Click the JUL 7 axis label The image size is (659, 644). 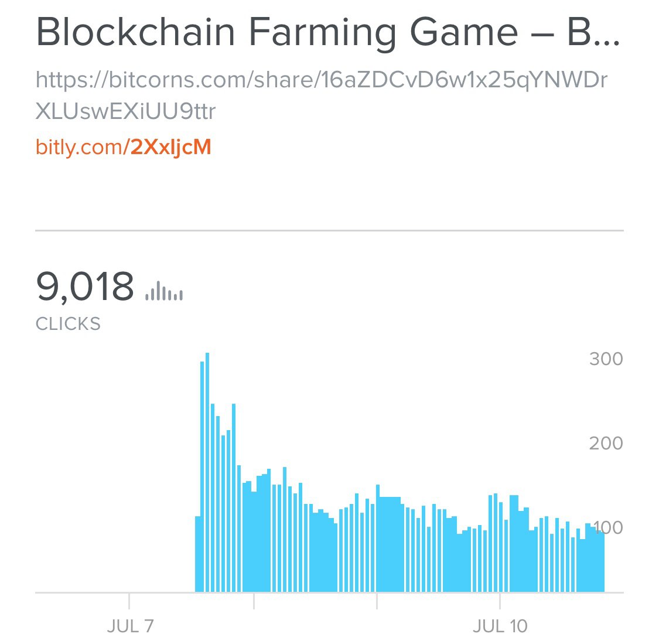click(x=130, y=626)
